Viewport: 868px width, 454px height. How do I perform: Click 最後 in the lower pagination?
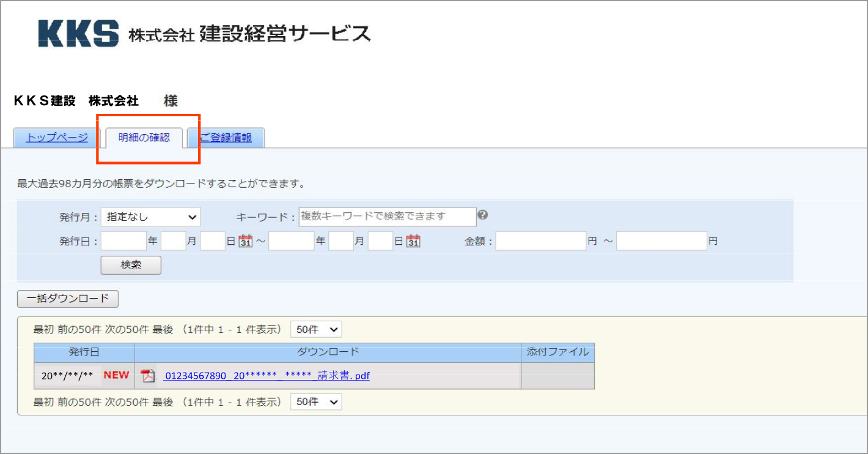click(163, 402)
